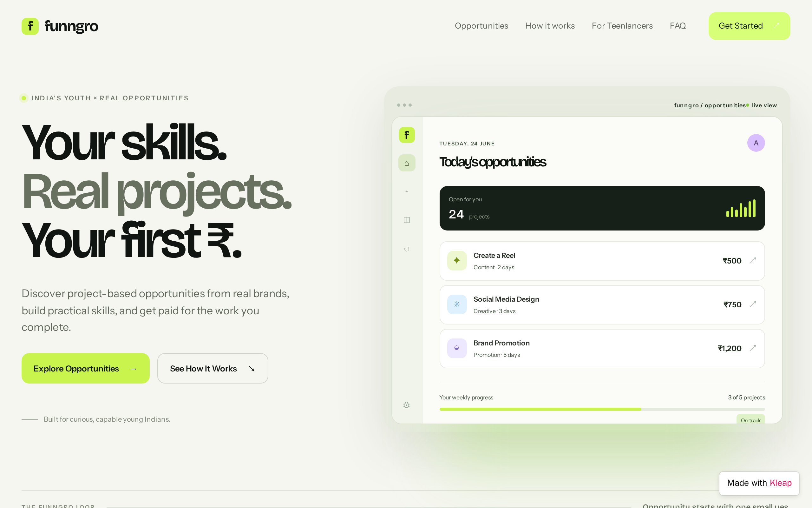Viewport: 812px width, 508px height.
Task: Select the Brand Promotion title
Action: 501,343
